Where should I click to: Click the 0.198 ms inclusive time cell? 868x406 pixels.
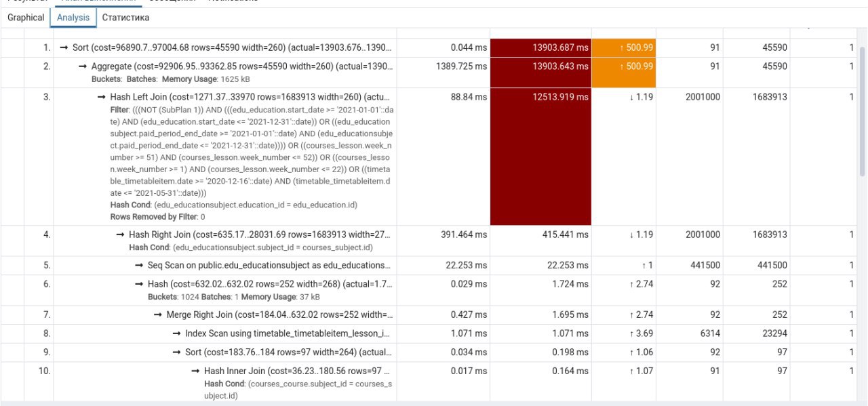click(x=541, y=352)
